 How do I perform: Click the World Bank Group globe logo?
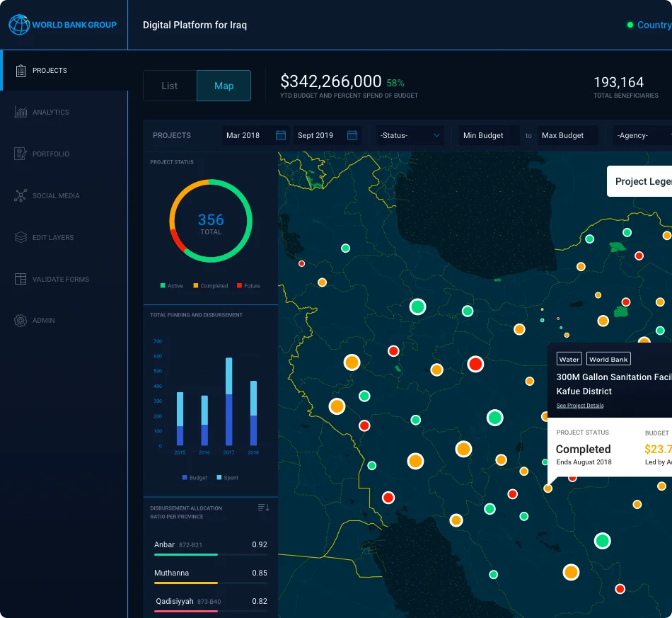pyautogui.click(x=19, y=25)
